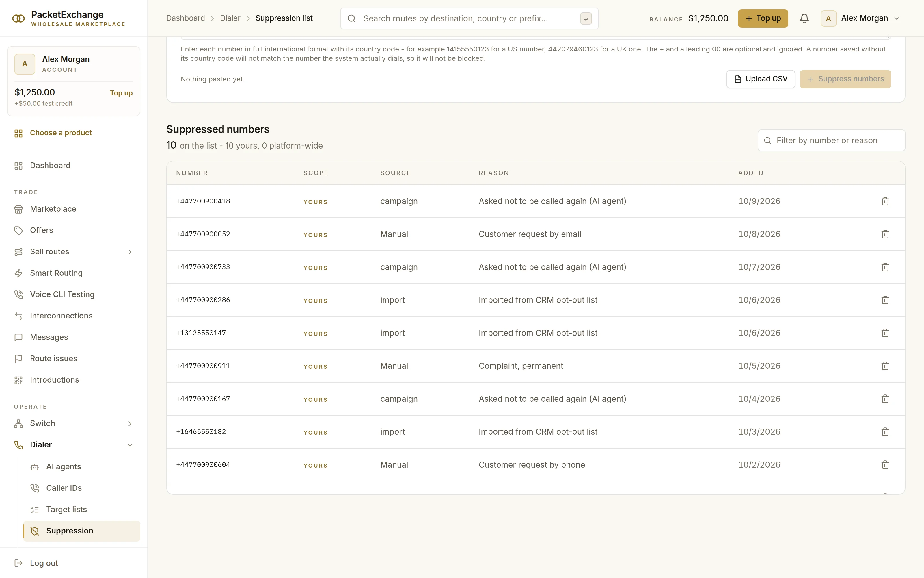
Task: Click Top up link in account card
Action: pyautogui.click(x=121, y=93)
